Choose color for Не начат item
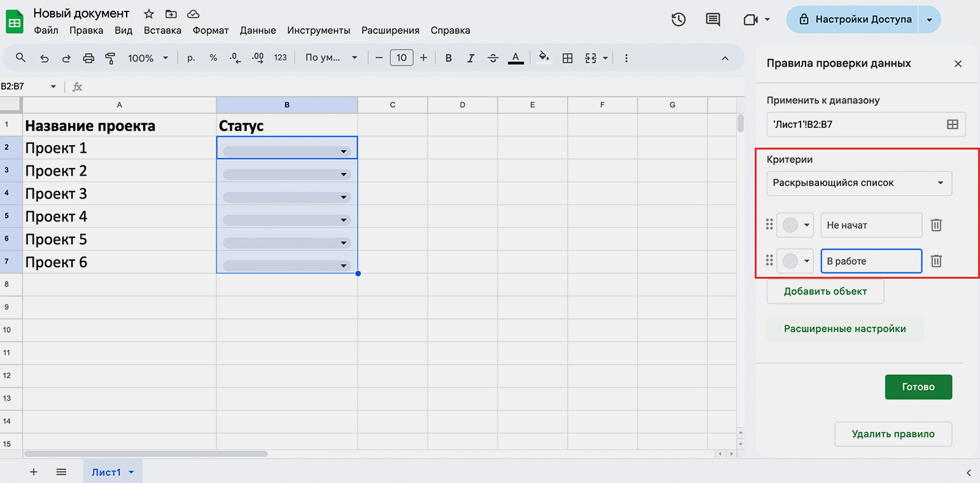This screenshot has height=483, width=980. 795,225
